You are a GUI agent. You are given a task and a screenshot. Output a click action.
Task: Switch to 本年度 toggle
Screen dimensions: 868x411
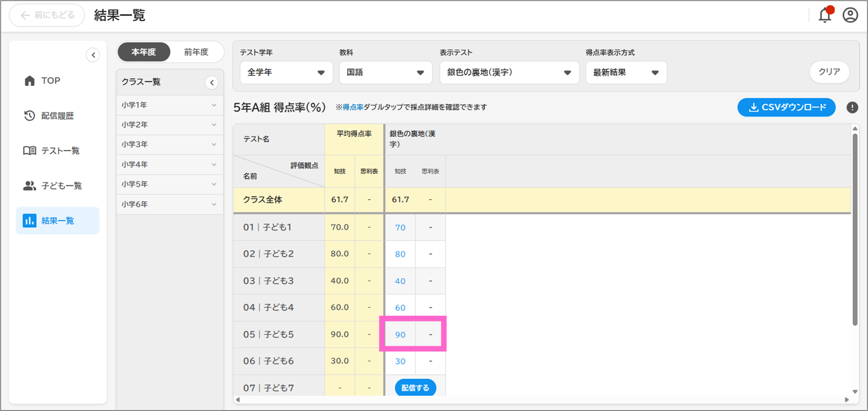click(x=144, y=52)
